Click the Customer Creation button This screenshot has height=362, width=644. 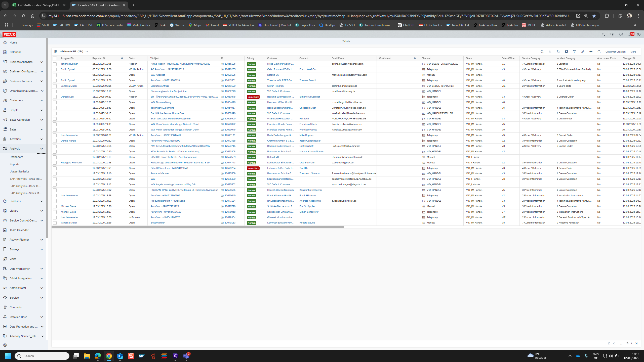click(615, 52)
